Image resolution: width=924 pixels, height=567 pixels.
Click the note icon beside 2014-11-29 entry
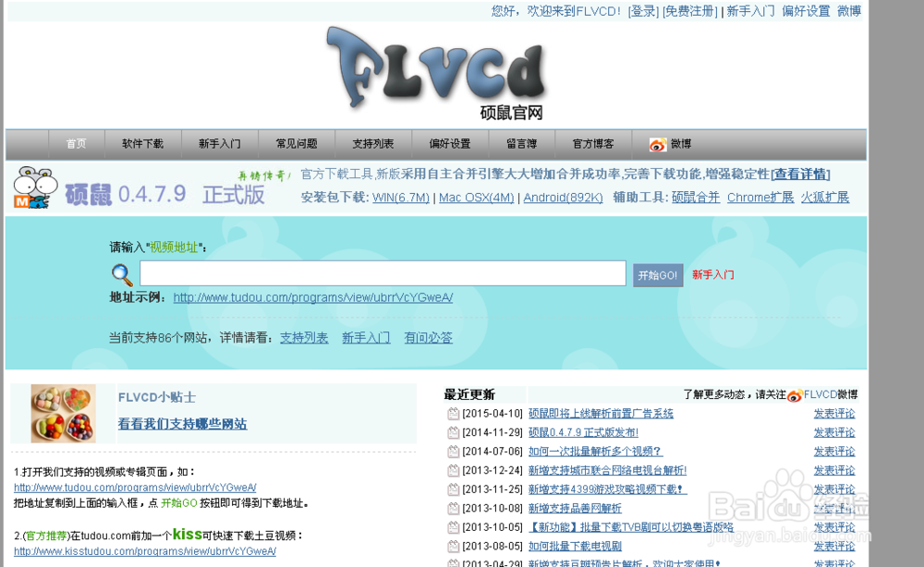point(453,432)
